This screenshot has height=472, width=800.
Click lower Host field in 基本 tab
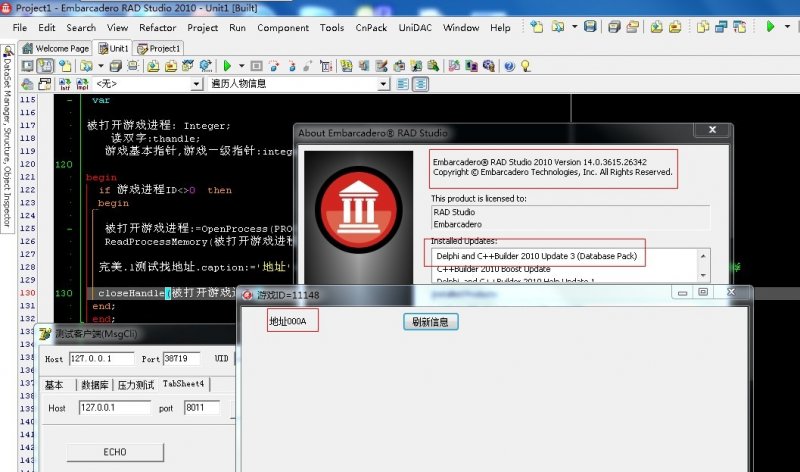[115, 408]
